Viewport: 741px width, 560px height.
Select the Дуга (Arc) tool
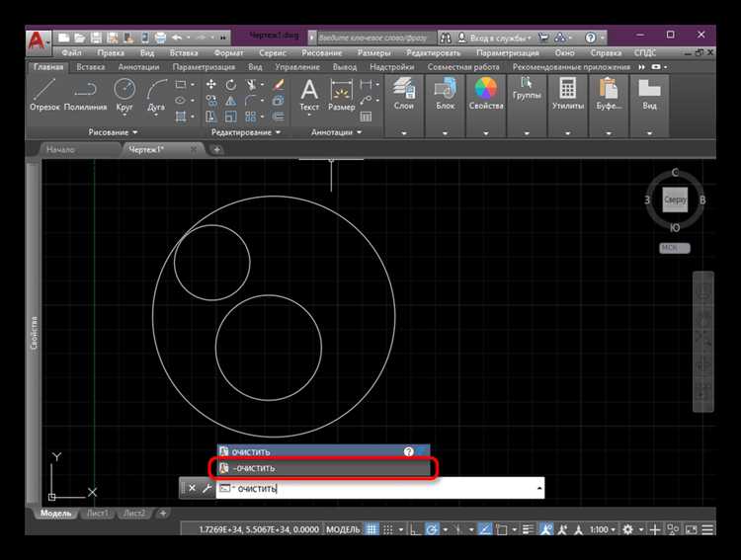(156, 96)
